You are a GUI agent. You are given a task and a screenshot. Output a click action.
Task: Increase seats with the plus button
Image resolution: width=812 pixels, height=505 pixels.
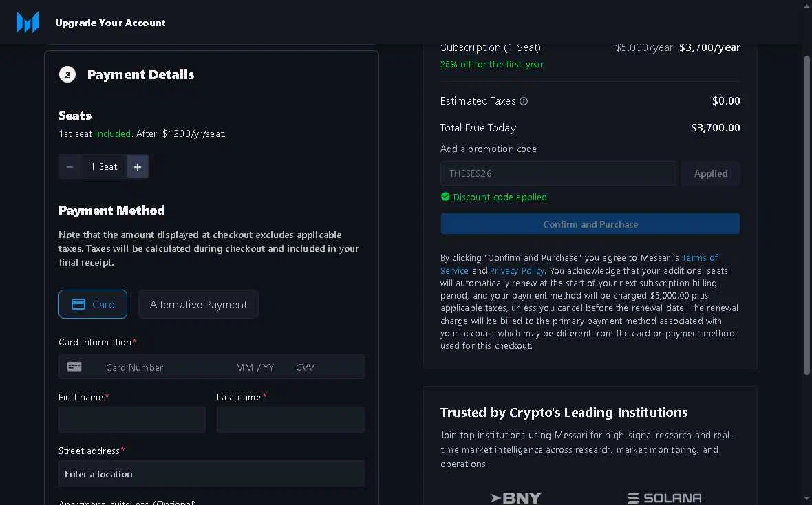coord(138,166)
